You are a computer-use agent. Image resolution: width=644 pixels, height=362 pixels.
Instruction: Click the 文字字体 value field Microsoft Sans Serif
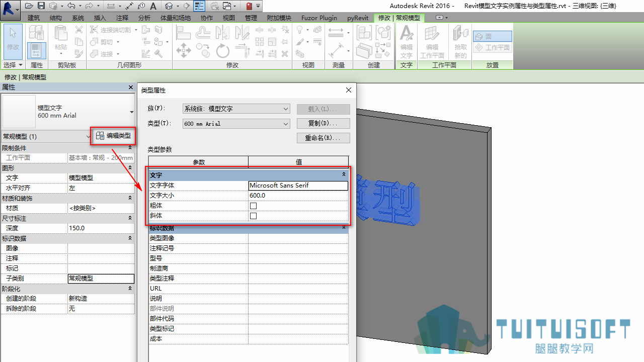coord(298,186)
